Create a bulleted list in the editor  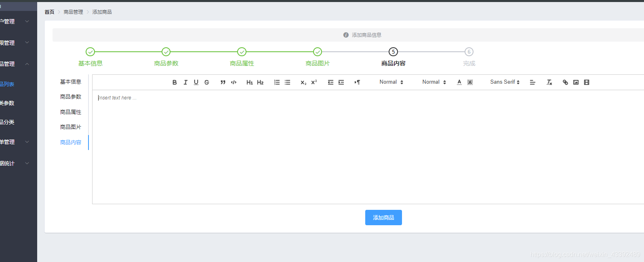click(287, 82)
